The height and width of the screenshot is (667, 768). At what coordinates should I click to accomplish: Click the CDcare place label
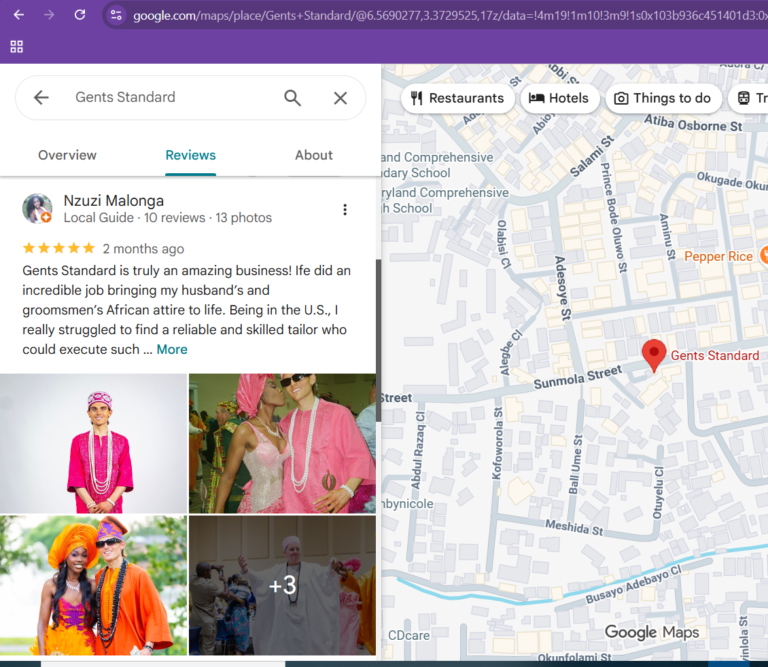[408, 635]
